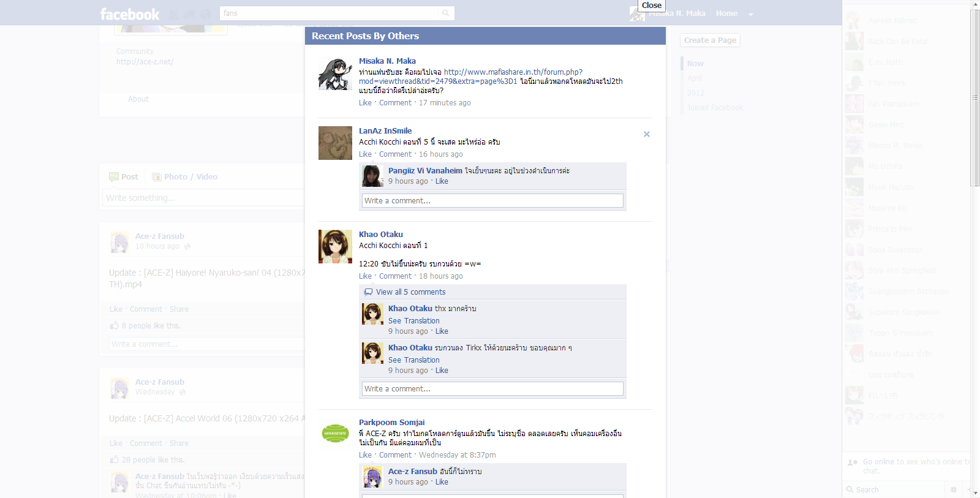Open the About section link
Screen dimensions: 980x498
(138, 99)
